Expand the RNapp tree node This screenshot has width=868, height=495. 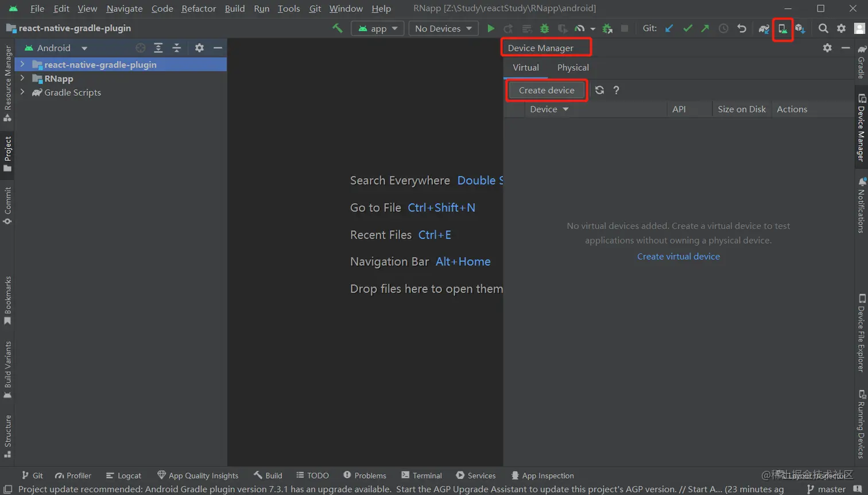(x=22, y=78)
